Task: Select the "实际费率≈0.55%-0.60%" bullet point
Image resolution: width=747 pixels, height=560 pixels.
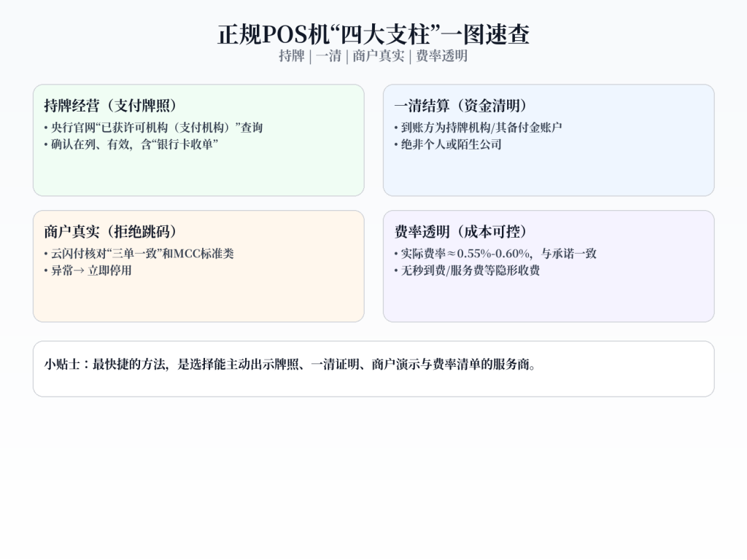Action: (495, 254)
